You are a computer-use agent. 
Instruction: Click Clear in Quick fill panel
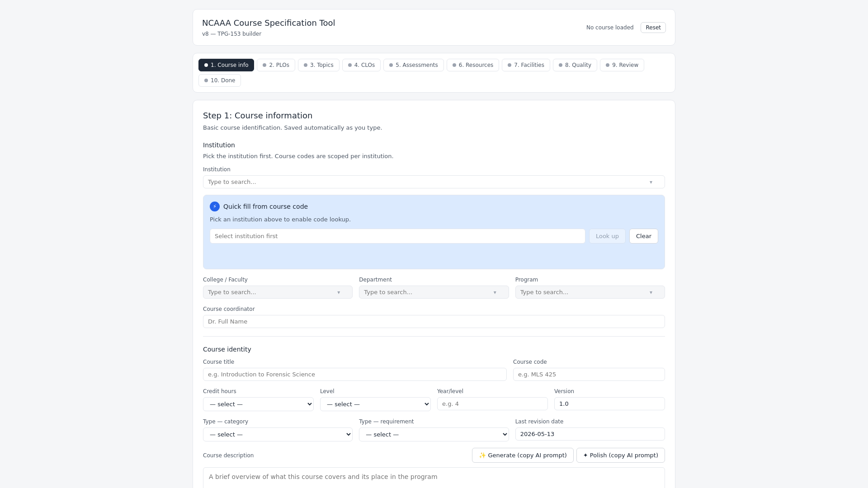pyautogui.click(x=643, y=236)
